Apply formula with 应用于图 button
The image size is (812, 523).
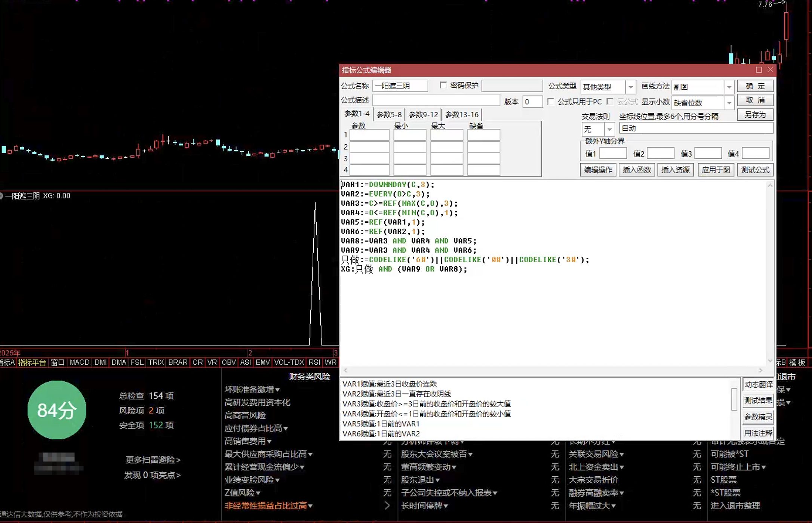[x=716, y=170]
